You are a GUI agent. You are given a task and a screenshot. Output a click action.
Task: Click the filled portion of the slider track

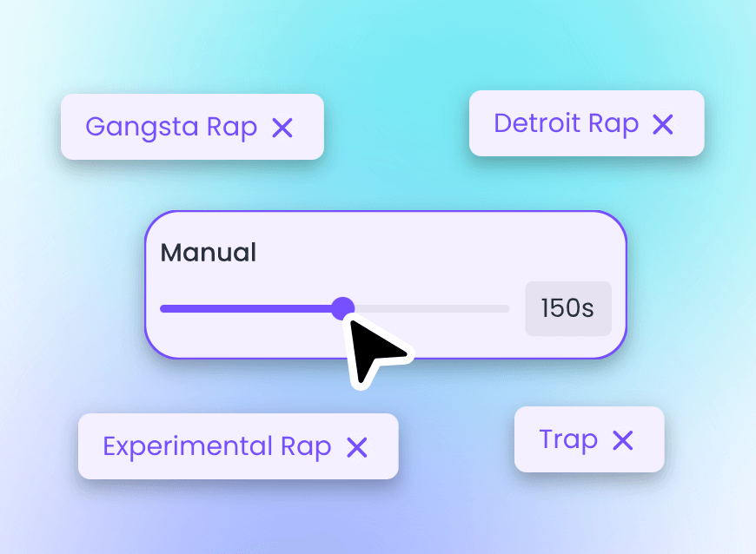pos(252,308)
